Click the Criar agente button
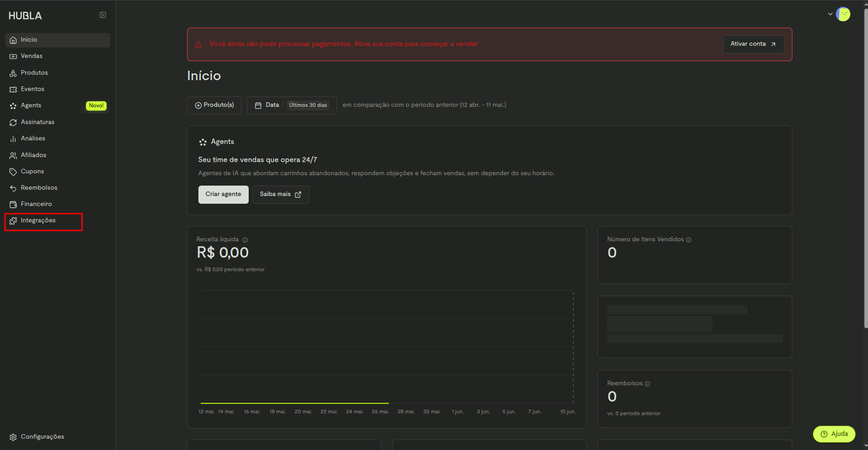Image resolution: width=868 pixels, height=450 pixels. 223,195
